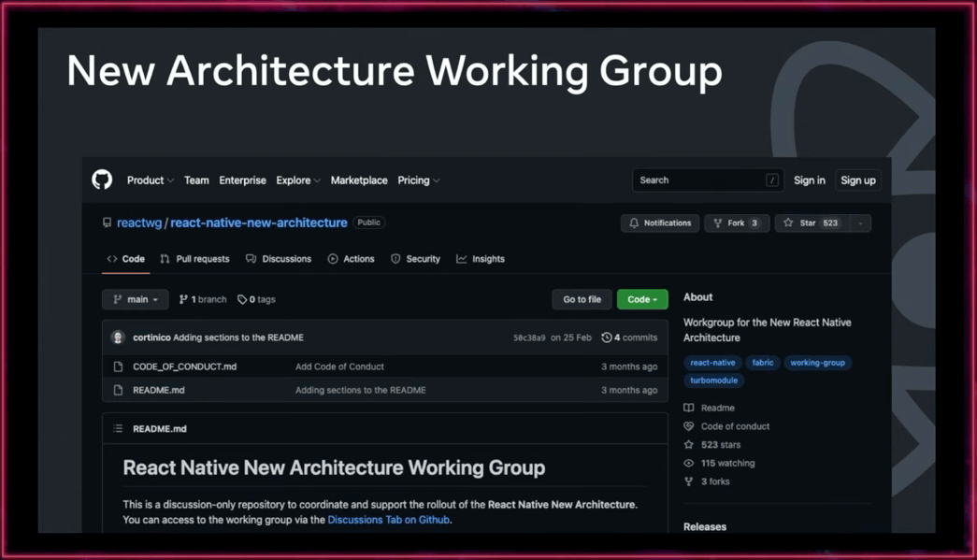Open the Releases section heading
The height and width of the screenshot is (560, 977).
pyautogui.click(x=705, y=526)
